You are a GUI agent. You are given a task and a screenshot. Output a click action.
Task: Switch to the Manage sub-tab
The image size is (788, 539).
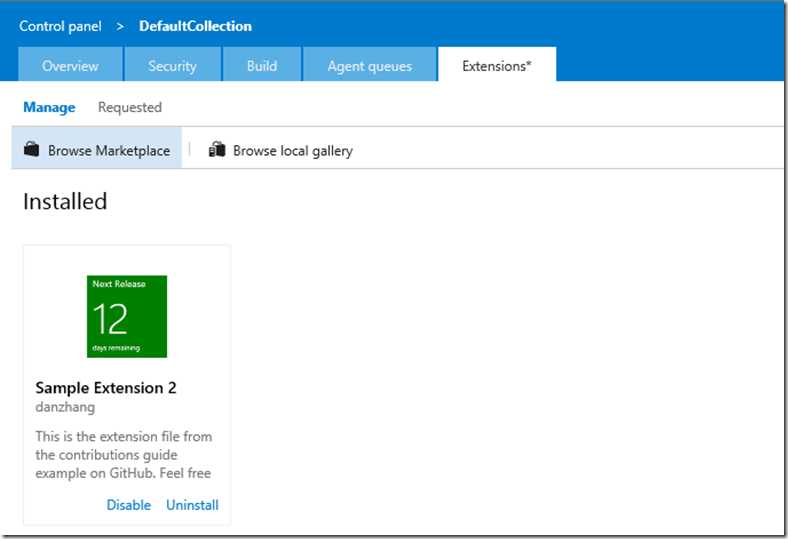tap(49, 107)
